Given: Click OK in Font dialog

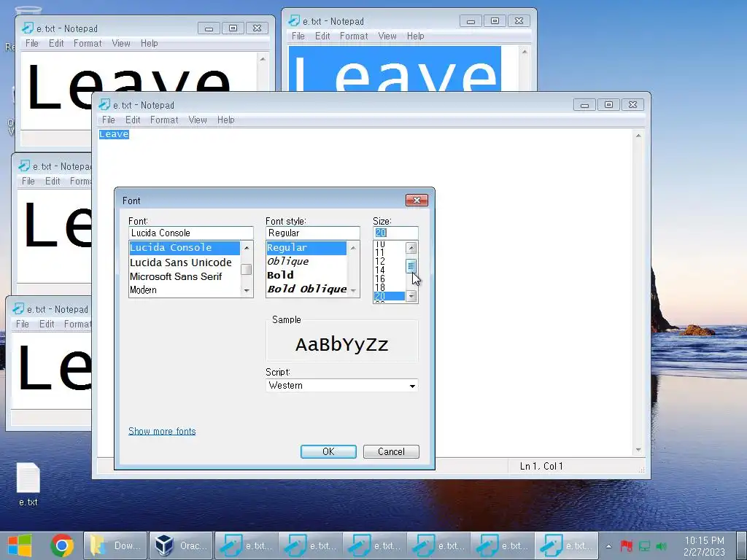Looking at the screenshot, I should point(328,451).
